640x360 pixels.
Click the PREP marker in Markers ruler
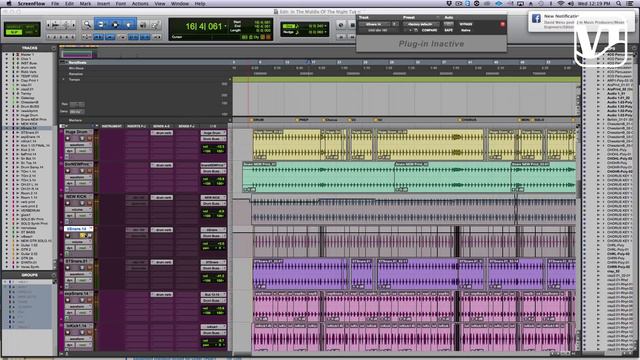click(x=303, y=120)
